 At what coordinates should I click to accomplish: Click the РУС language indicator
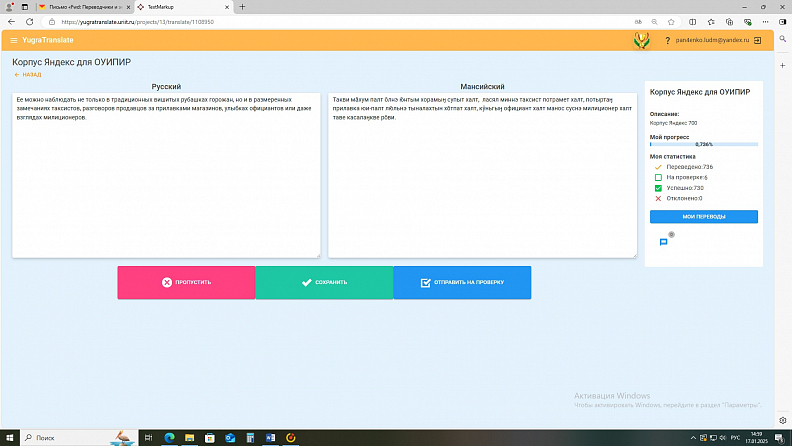pos(735,438)
